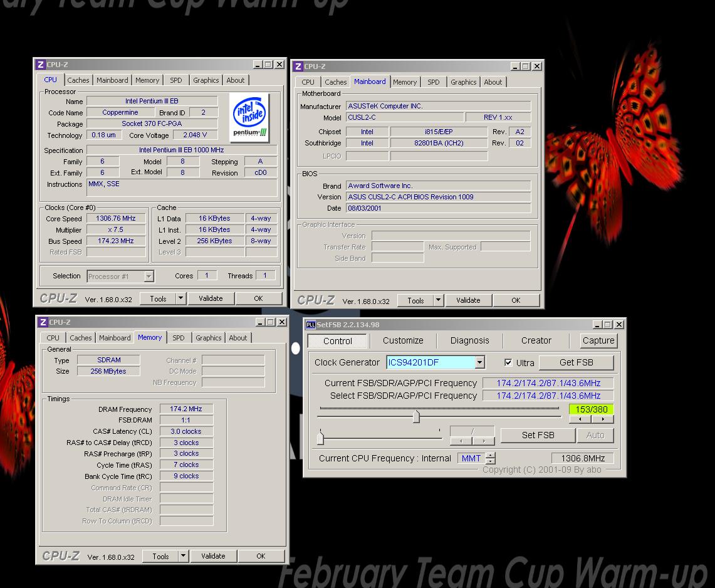The image size is (715, 588).
Task: Click the Code Name Coppermine value
Action: (x=120, y=113)
